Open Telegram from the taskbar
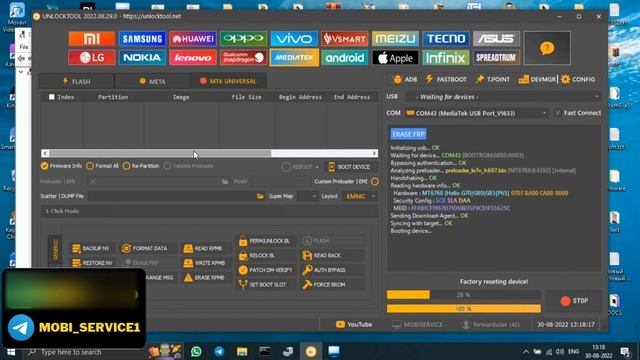This screenshot has height=360, width=640. 219,351
